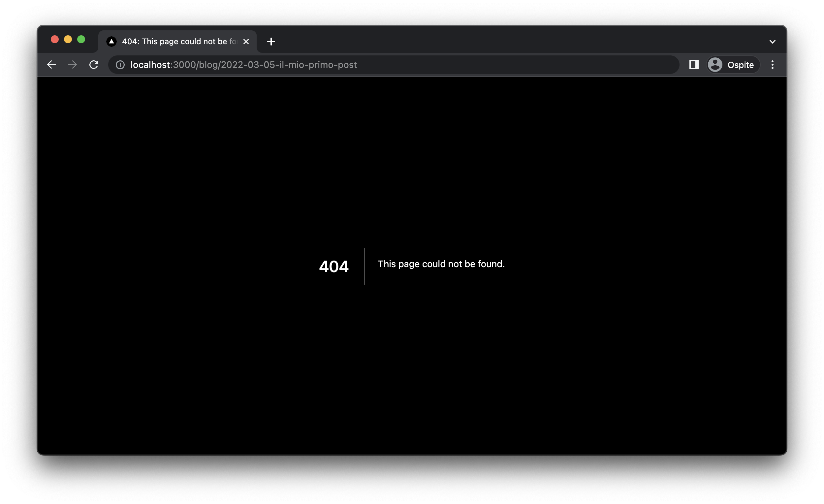
Task: Minimize the window with yellow button
Action: pos(68,40)
